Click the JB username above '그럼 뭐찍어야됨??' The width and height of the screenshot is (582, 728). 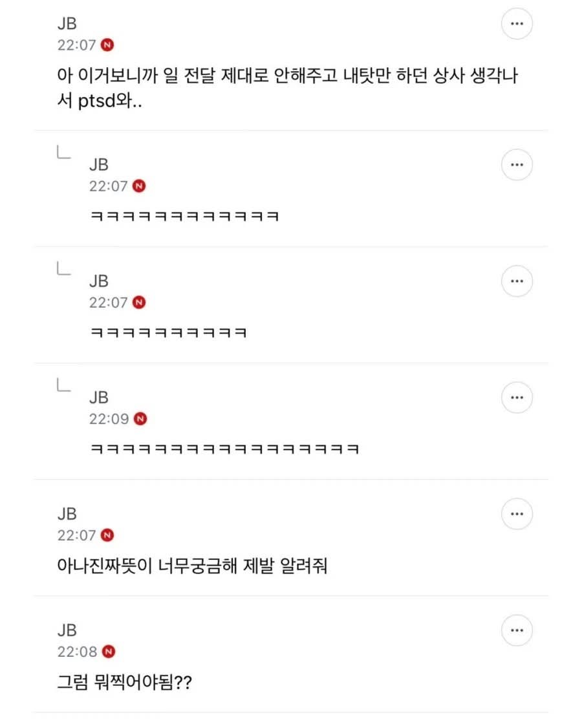pyautogui.click(x=67, y=630)
